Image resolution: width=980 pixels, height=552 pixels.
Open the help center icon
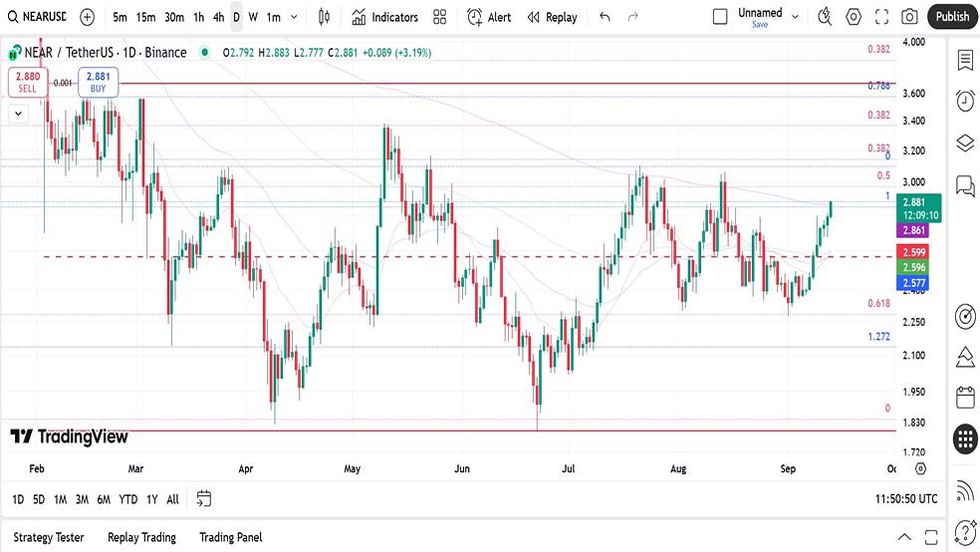965,533
